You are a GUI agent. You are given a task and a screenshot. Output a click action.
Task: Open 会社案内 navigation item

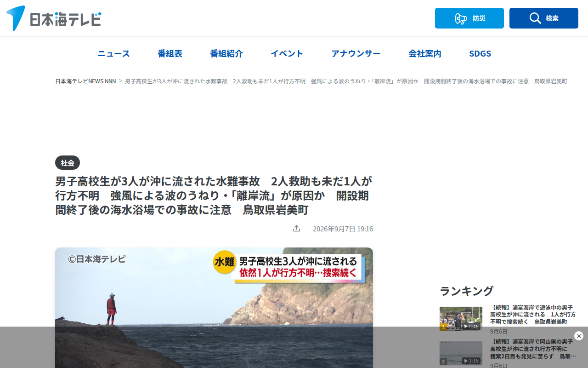coord(425,53)
